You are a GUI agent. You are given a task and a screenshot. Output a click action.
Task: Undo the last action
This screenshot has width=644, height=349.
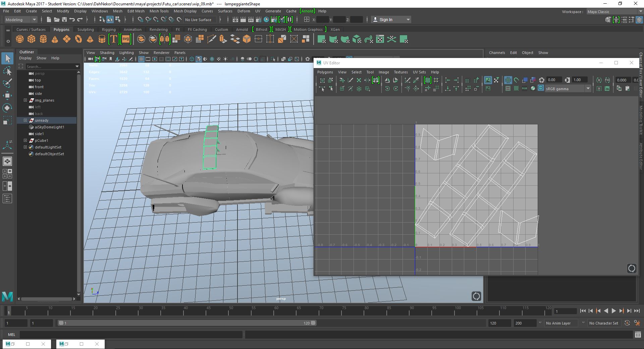coord(72,20)
